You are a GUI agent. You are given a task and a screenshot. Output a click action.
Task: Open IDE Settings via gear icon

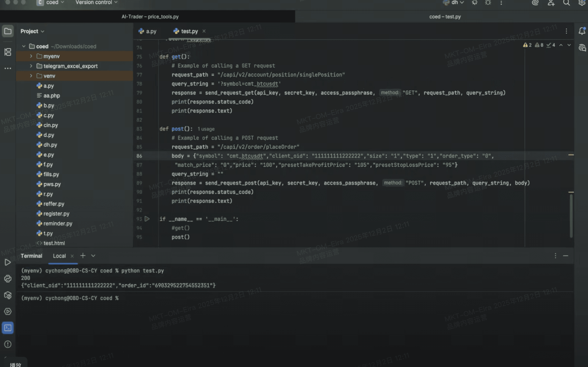click(582, 3)
